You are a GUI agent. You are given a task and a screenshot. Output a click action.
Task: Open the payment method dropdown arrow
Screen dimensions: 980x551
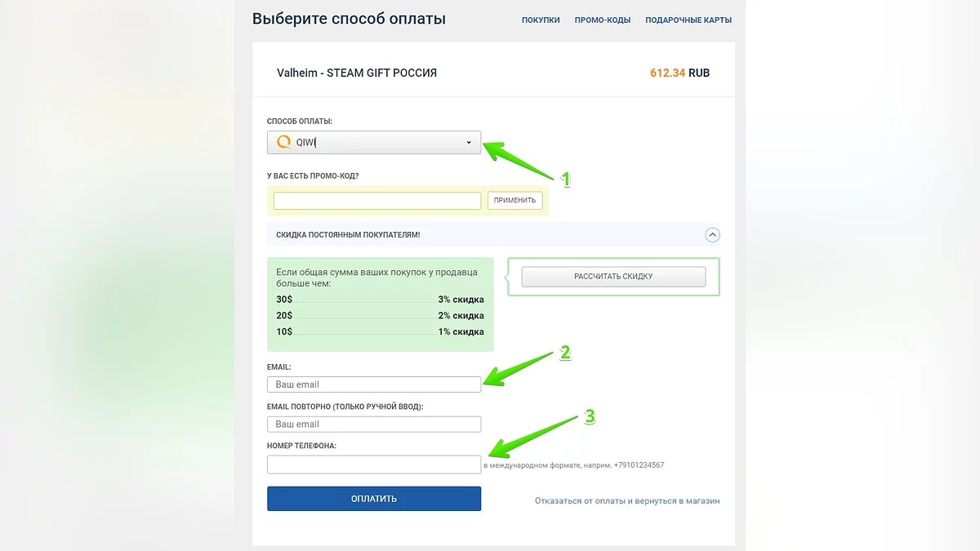(469, 143)
